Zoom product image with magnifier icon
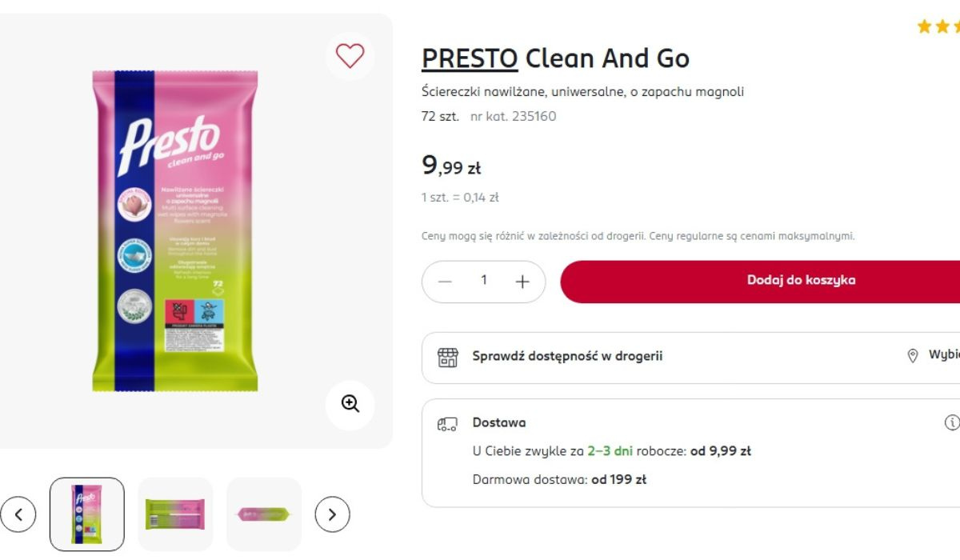 coord(350,404)
